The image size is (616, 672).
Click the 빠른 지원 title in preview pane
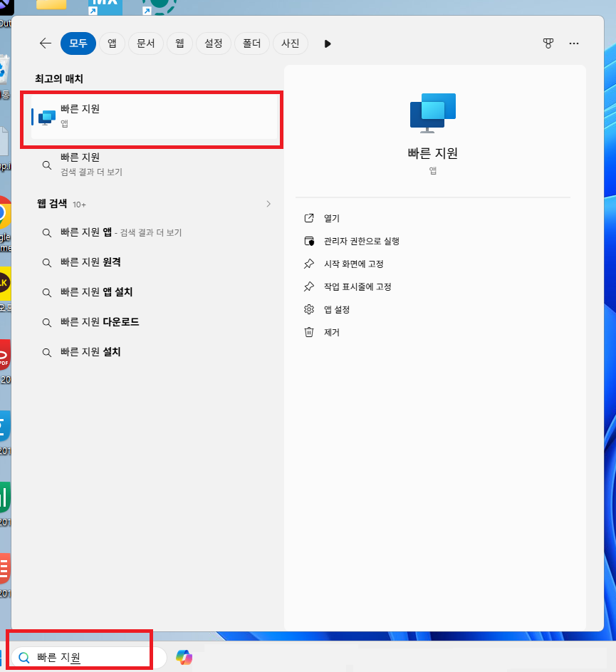point(433,153)
